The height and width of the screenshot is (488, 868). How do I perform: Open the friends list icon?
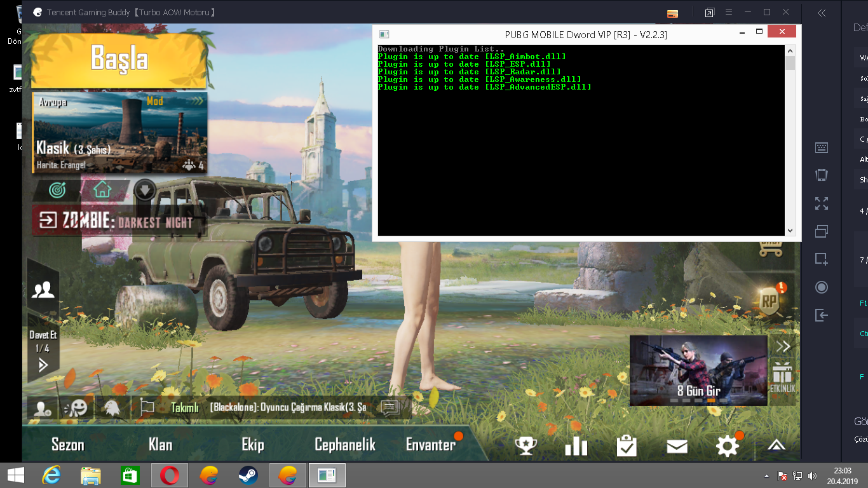[x=43, y=290]
